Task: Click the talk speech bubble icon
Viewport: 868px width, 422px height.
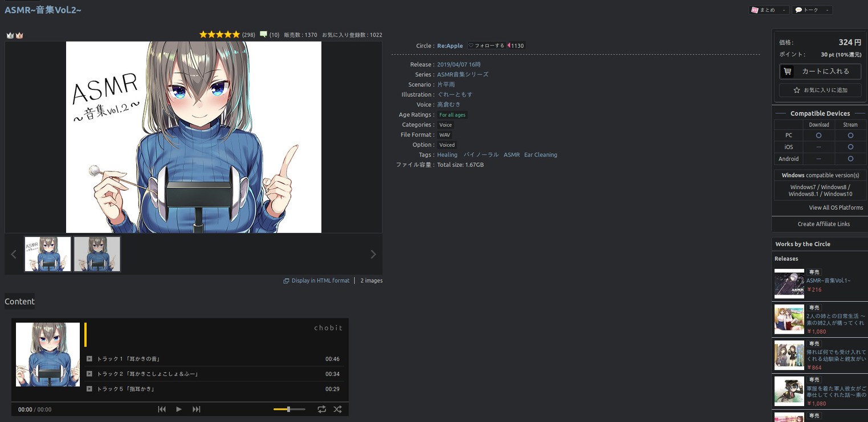Action: coord(798,10)
